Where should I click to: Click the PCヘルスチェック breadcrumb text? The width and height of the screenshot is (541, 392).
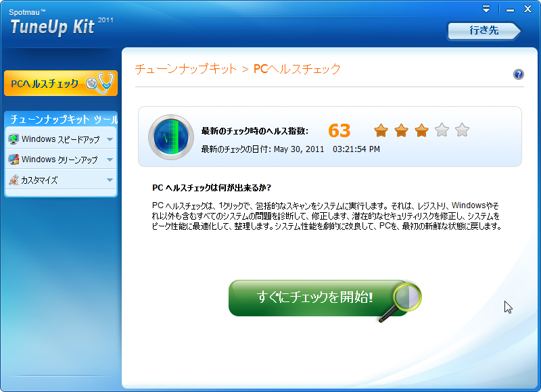point(297,69)
